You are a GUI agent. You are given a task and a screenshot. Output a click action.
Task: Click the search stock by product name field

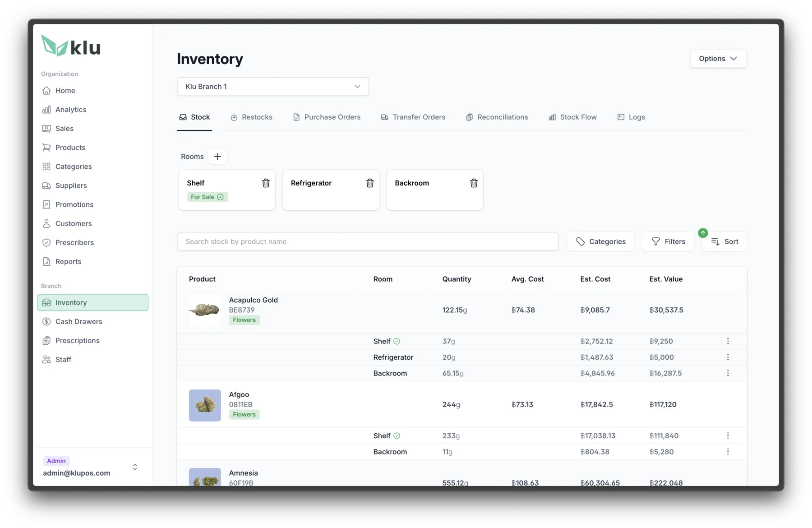coord(368,241)
